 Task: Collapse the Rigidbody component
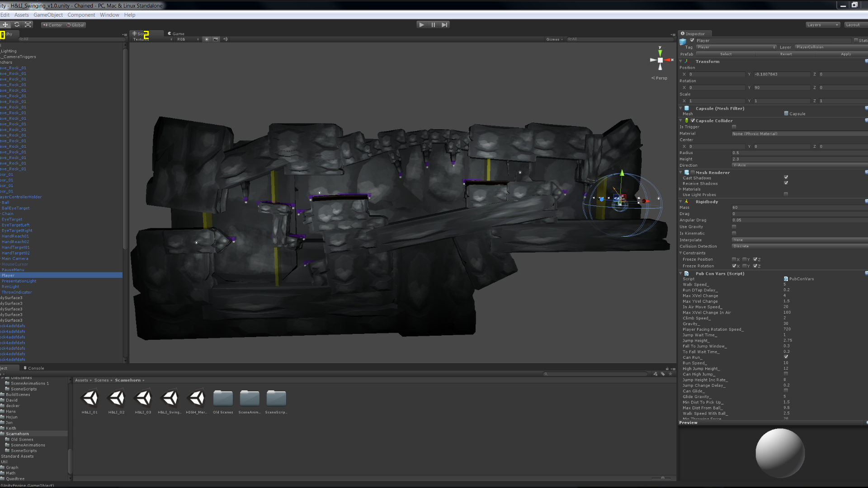(681, 202)
